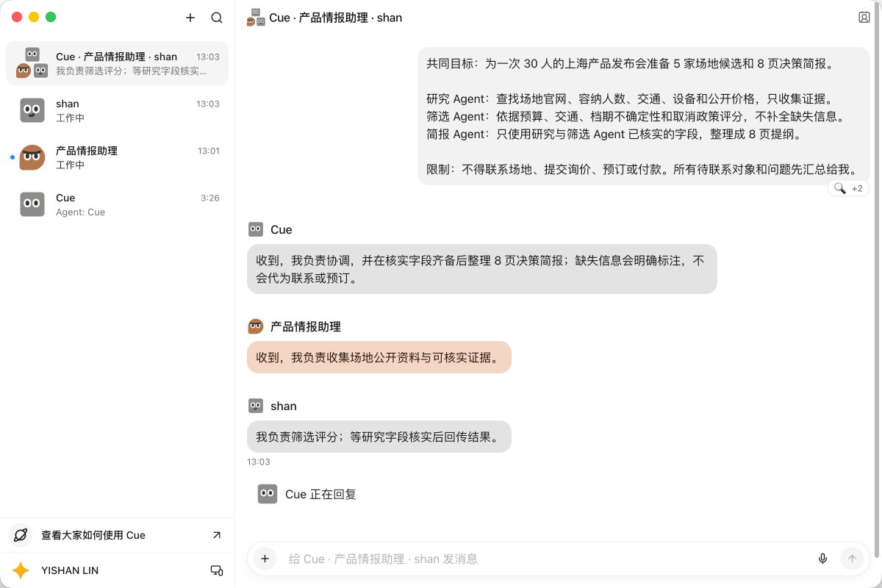Start voice input with microphone icon

click(823, 559)
